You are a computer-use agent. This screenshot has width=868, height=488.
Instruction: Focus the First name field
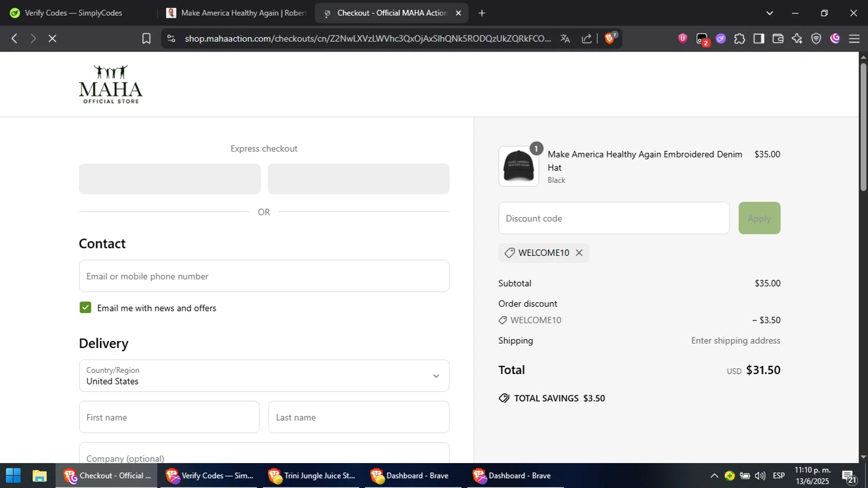pos(169,417)
